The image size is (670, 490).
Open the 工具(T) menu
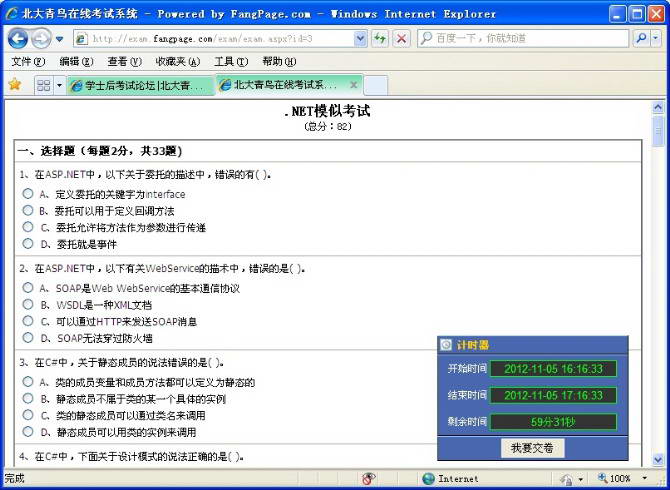[x=231, y=62]
